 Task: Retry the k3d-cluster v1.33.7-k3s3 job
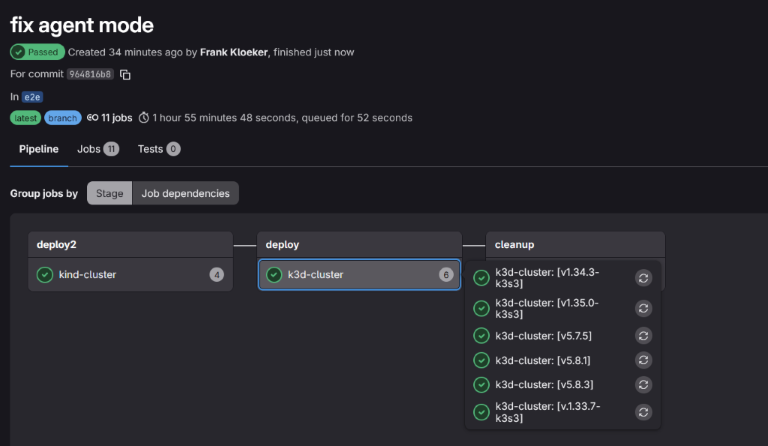[x=644, y=411]
